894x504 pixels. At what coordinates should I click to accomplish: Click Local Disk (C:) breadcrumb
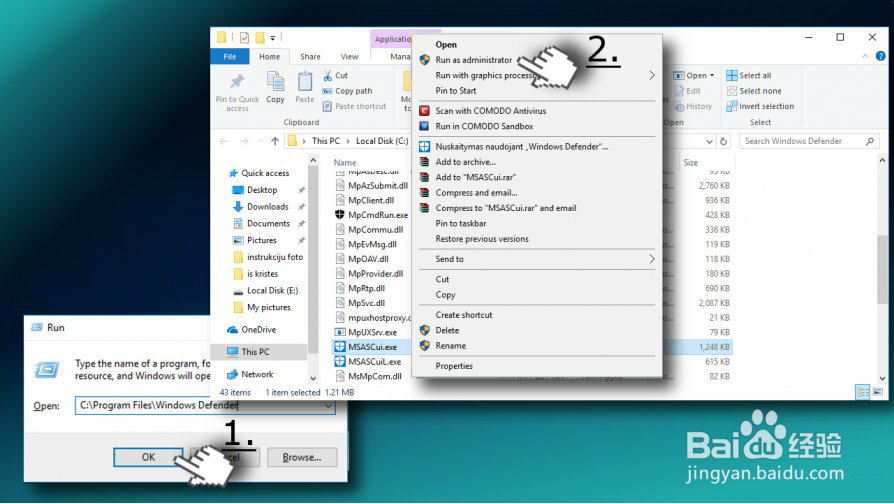382,141
